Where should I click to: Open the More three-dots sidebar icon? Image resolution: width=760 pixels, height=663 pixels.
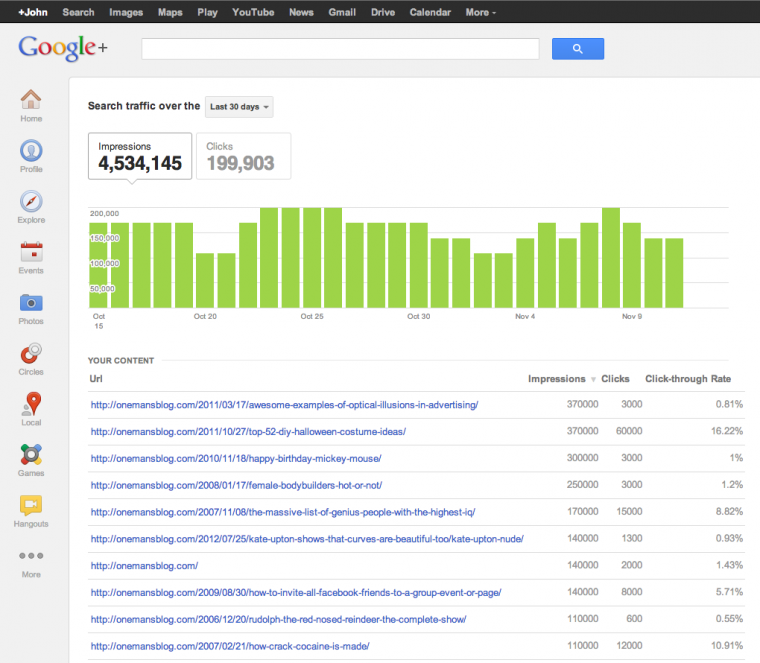pyautogui.click(x=31, y=555)
